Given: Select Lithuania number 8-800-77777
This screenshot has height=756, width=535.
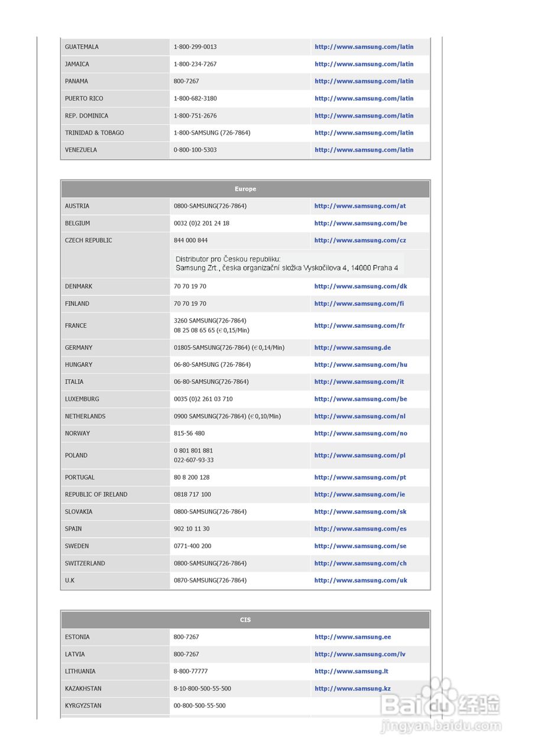Looking at the screenshot, I should [x=190, y=672].
